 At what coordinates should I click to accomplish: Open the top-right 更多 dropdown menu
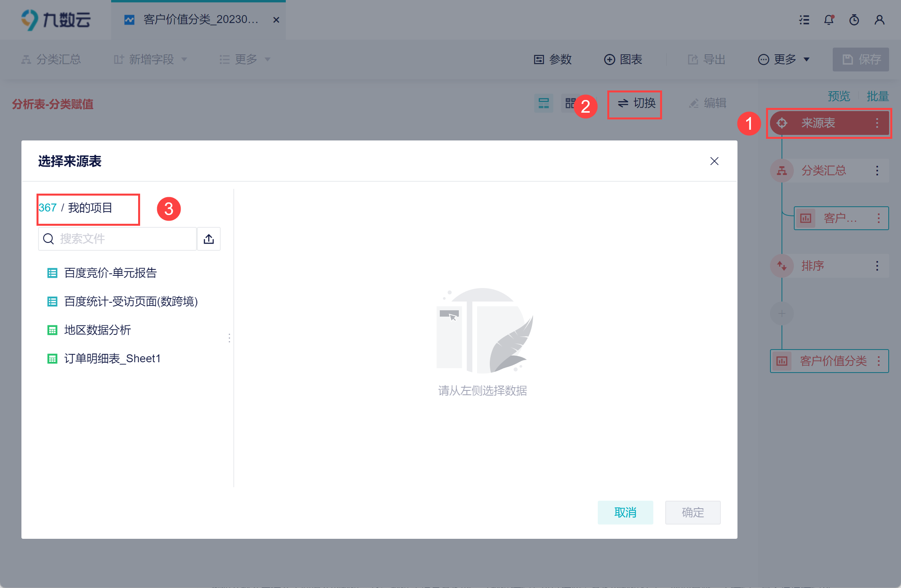[x=784, y=60]
